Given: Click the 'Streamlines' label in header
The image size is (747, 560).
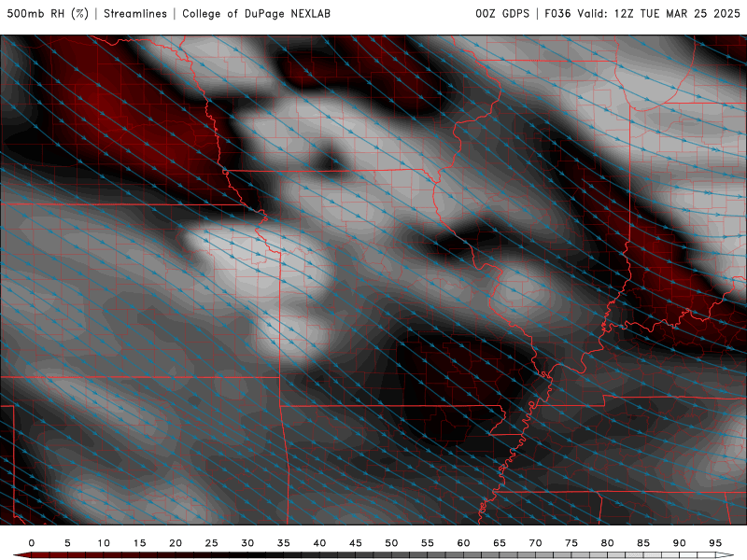Looking at the screenshot, I should 135,14.
